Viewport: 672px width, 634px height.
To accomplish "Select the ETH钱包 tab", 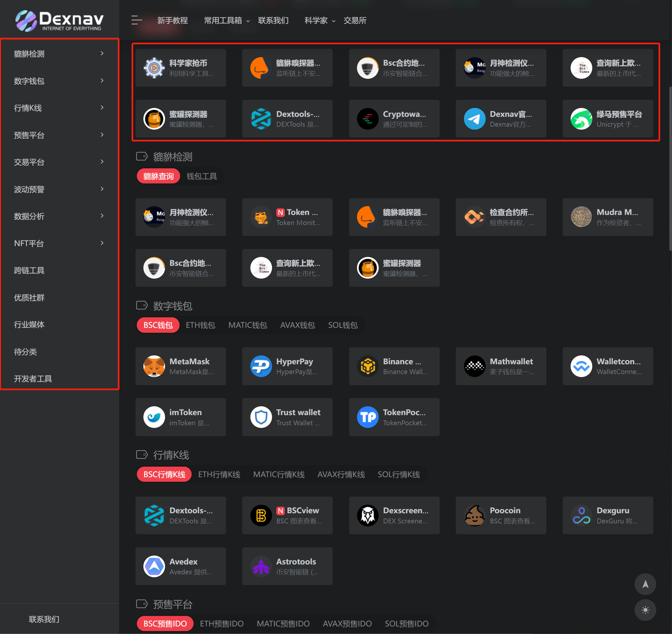I will [x=200, y=325].
